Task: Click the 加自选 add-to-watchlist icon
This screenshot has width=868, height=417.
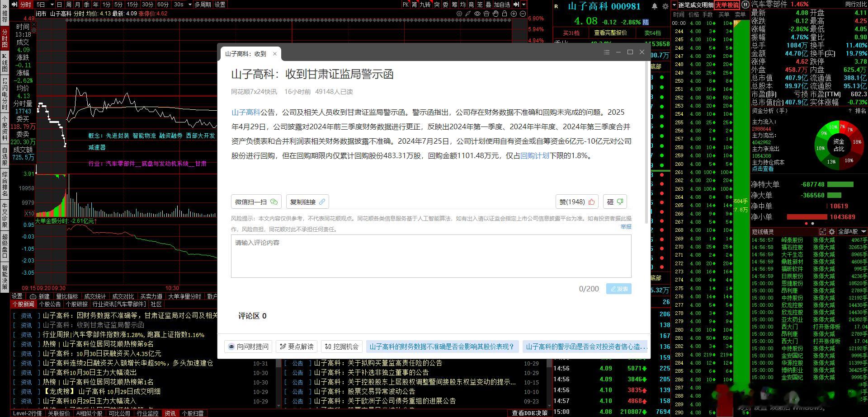Action: coord(502,4)
